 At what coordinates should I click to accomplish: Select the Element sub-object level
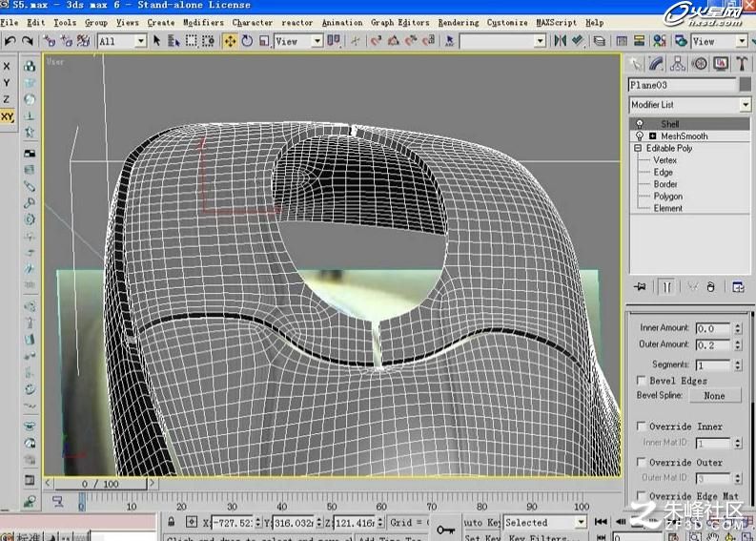[667, 209]
